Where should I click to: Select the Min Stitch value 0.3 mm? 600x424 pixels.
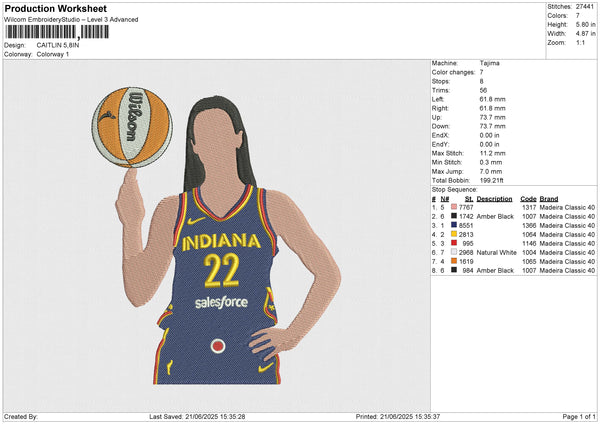491,162
